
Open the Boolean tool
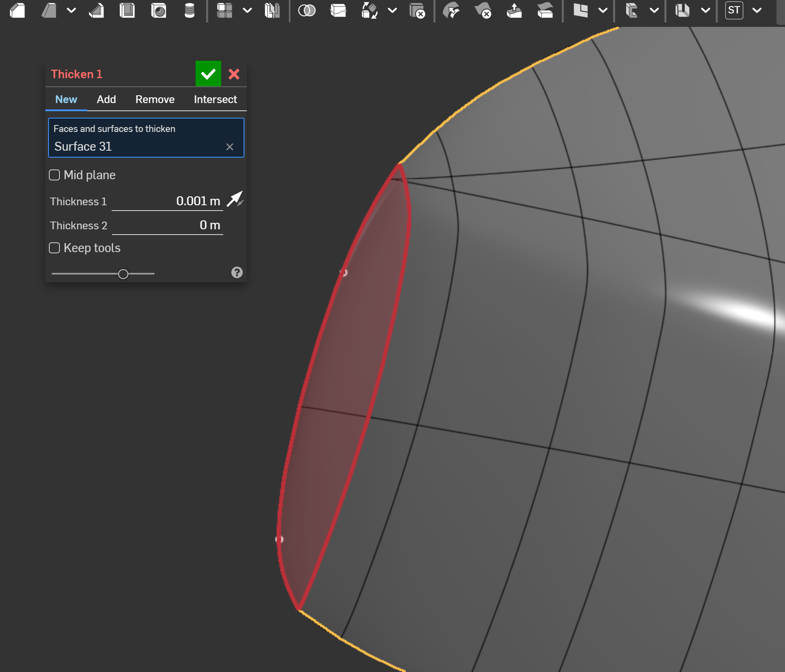tap(307, 11)
